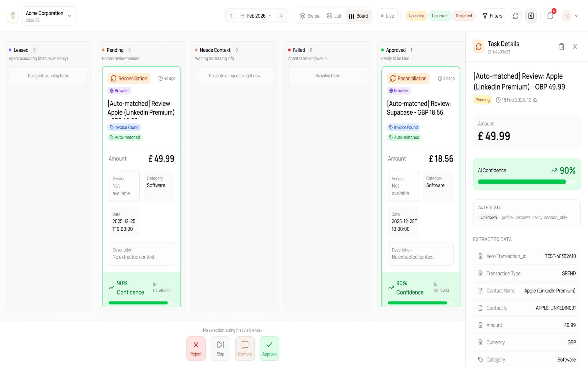Image resolution: width=588 pixels, height=367 pixels.
Task: Delete task using the trash icon
Action: click(561, 47)
